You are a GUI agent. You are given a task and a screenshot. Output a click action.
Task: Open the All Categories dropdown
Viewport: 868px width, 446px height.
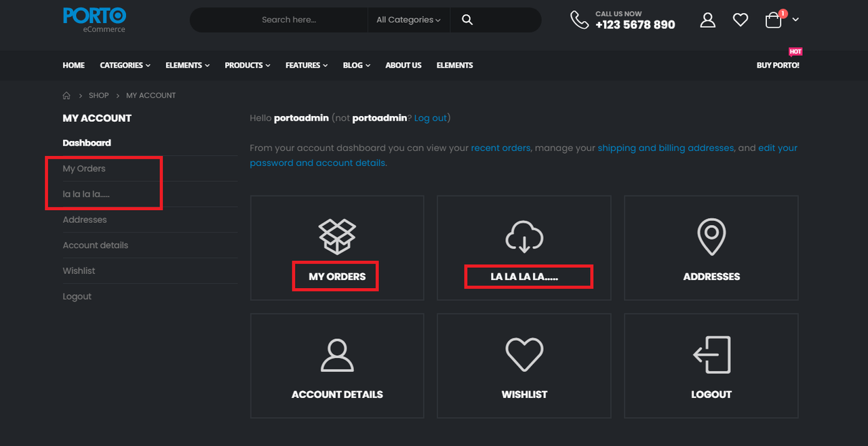coord(408,20)
